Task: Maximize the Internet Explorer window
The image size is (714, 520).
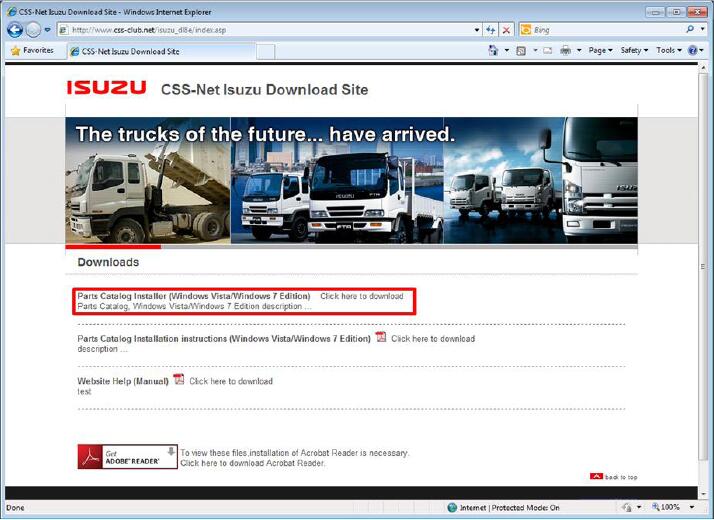Action: (676, 12)
